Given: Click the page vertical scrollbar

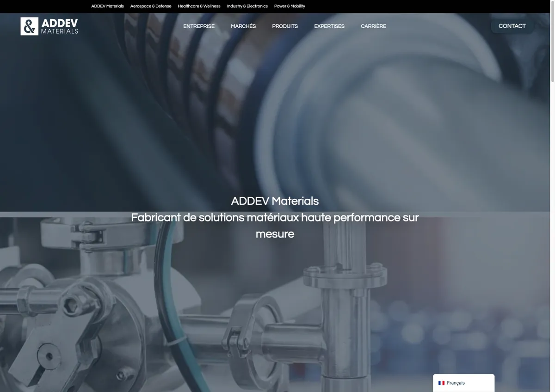Looking at the screenshot, I should 552,42.
